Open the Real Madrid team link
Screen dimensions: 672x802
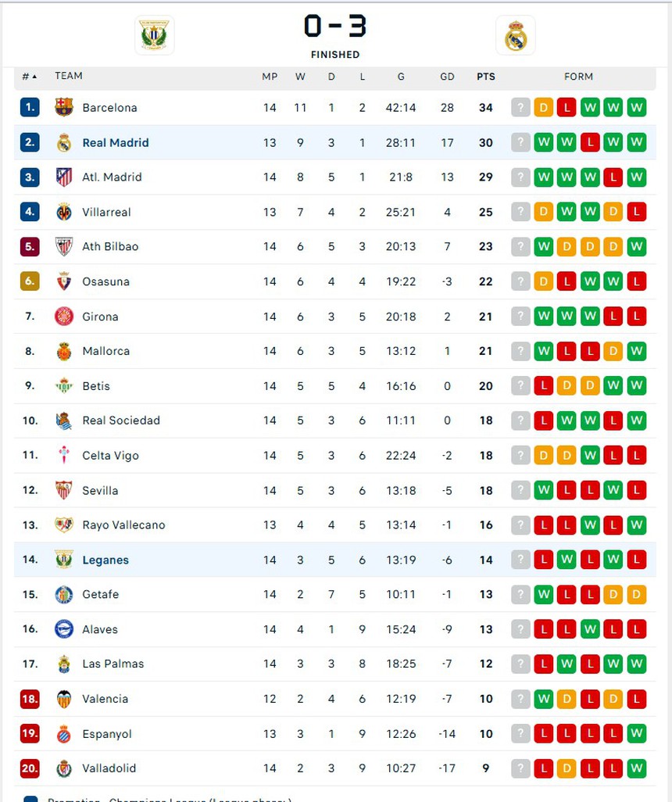[116, 142]
